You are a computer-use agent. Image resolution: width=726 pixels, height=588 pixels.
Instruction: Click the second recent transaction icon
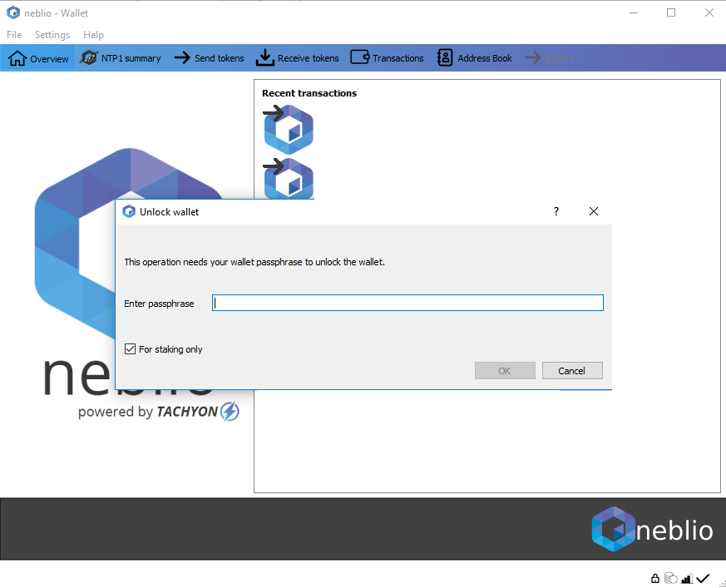pyautogui.click(x=288, y=179)
